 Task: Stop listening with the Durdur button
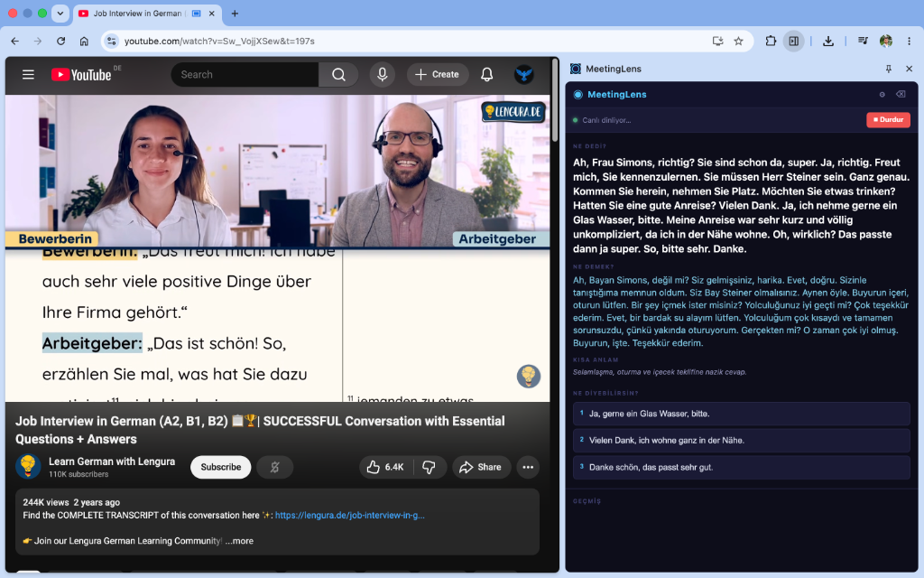click(888, 120)
